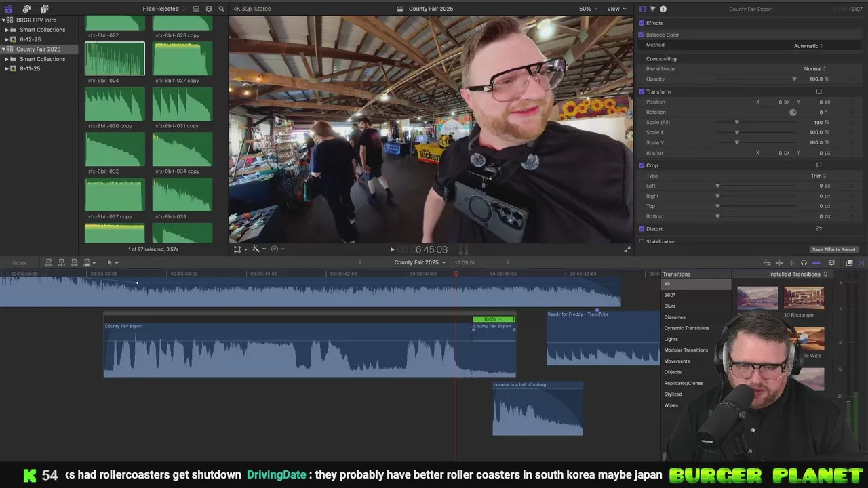Open the 100% speed retime menu

pyautogui.click(x=493, y=319)
